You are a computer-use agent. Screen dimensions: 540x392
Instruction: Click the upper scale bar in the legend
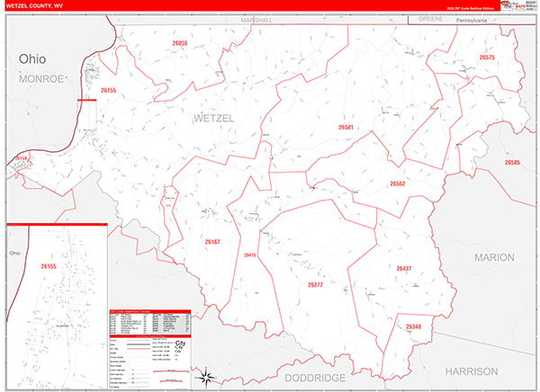click(x=171, y=371)
